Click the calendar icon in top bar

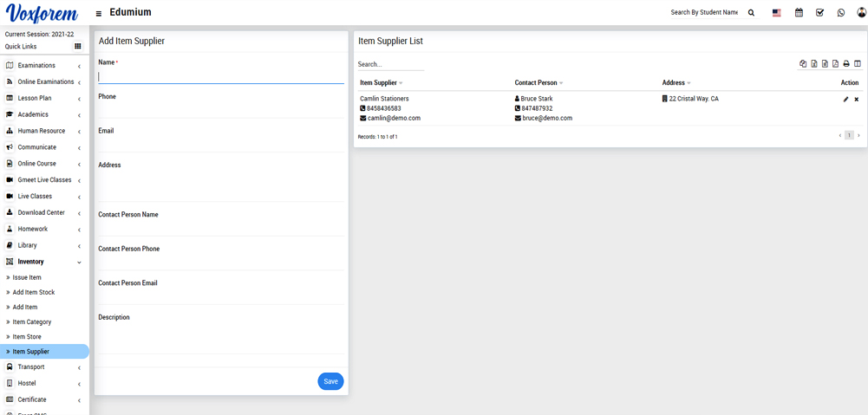(799, 13)
